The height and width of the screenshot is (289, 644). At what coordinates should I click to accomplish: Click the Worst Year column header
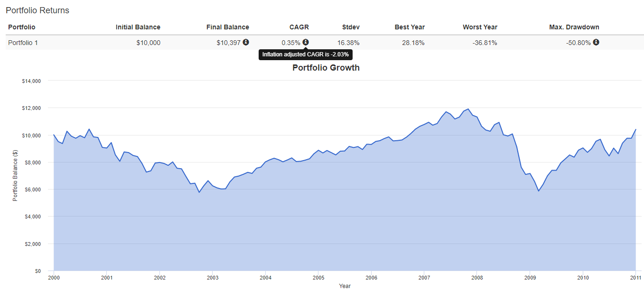(x=480, y=27)
